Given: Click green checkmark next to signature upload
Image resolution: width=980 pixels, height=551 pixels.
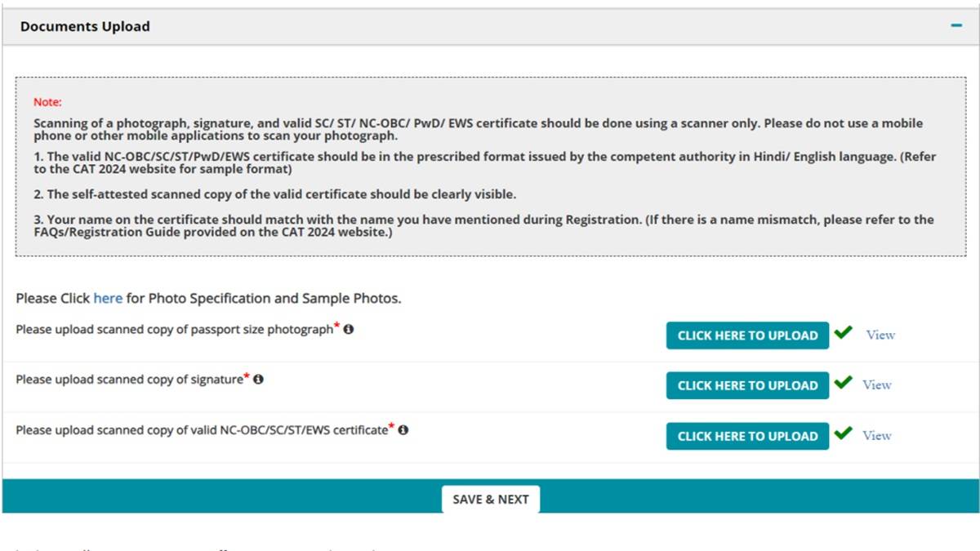Looking at the screenshot, I should pyautogui.click(x=844, y=383).
